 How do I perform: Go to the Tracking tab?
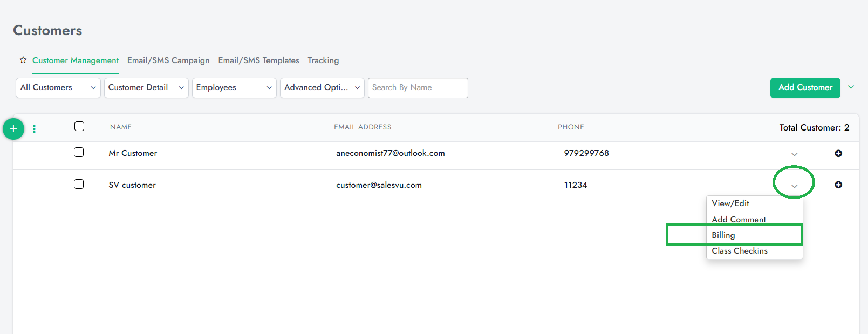(x=323, y=60)
